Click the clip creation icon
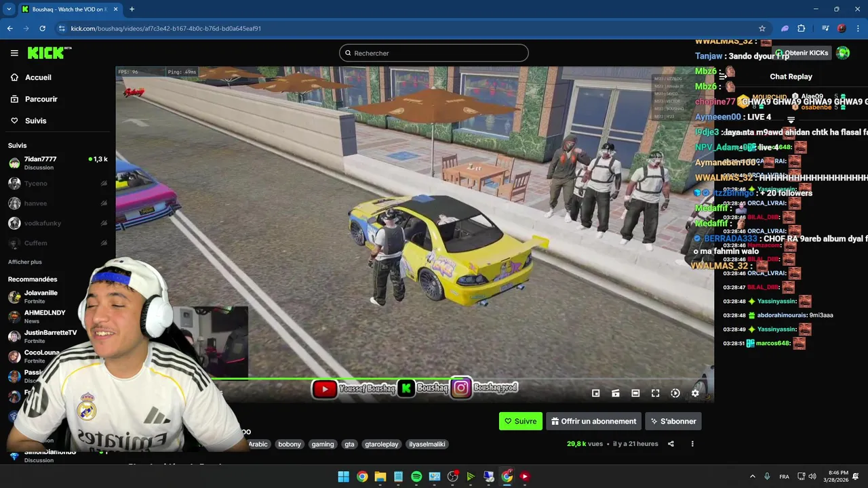Screen dimensions: 868x488 click(x=616, y=393)
